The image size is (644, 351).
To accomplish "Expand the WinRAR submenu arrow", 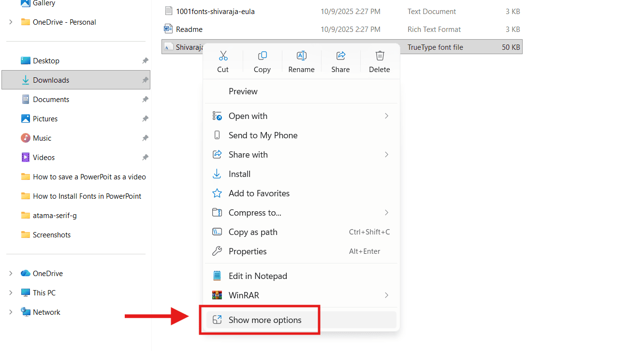I will pyautogui.click(x=386, y=295).
